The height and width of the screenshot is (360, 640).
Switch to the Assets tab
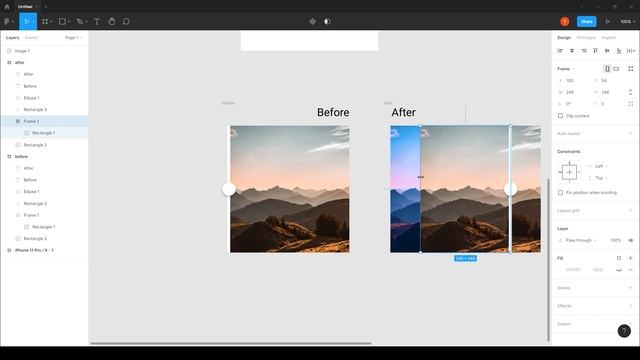pyautogui.click(x=31, y=38)
